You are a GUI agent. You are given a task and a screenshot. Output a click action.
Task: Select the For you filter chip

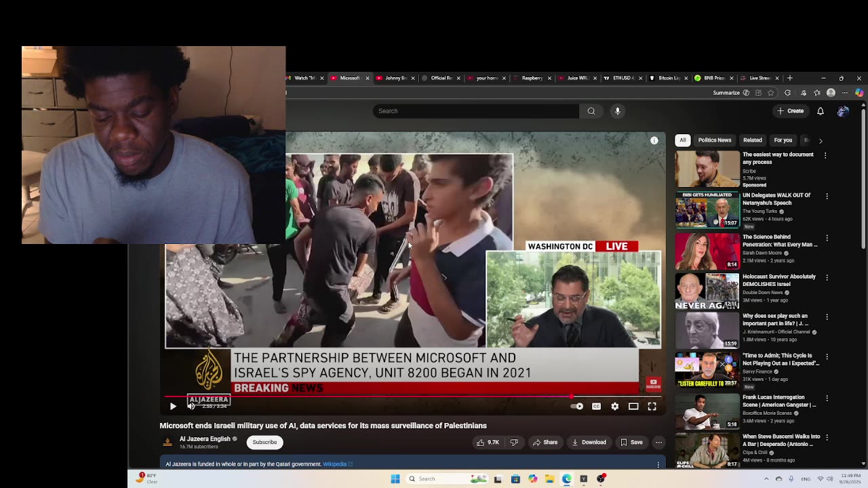pyautogui.click(x=783, y=140)
